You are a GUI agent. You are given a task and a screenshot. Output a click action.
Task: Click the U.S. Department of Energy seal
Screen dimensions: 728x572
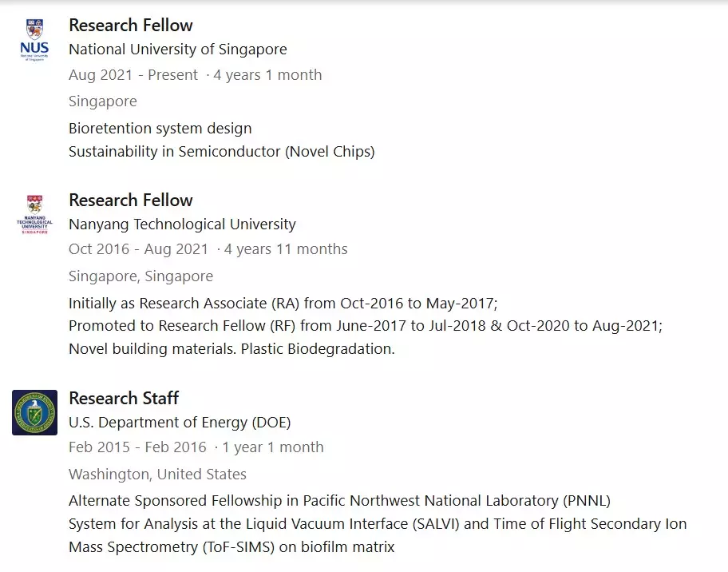click(34, 412)
